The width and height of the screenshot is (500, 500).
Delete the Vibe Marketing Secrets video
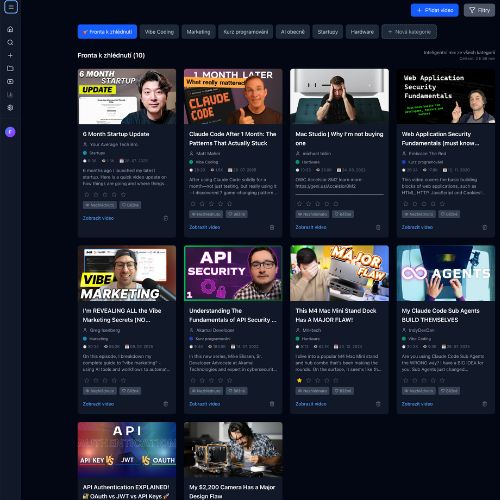click(166, 404)
